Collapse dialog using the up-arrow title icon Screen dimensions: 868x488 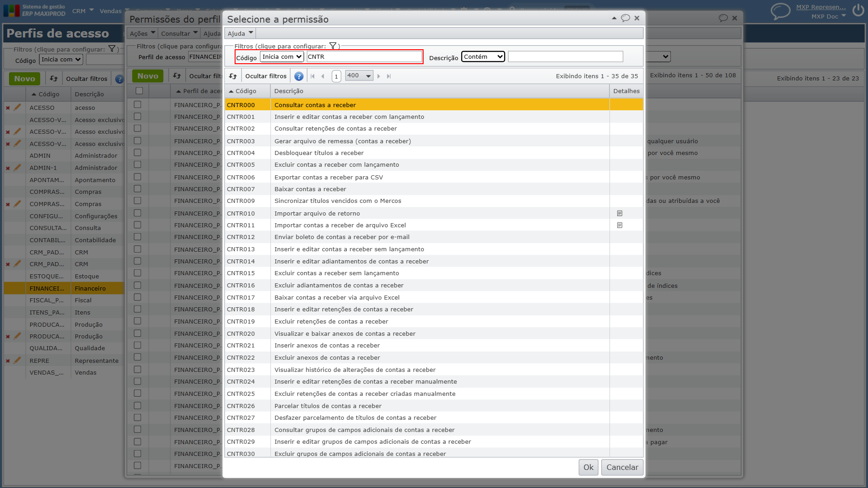[614, 18]
